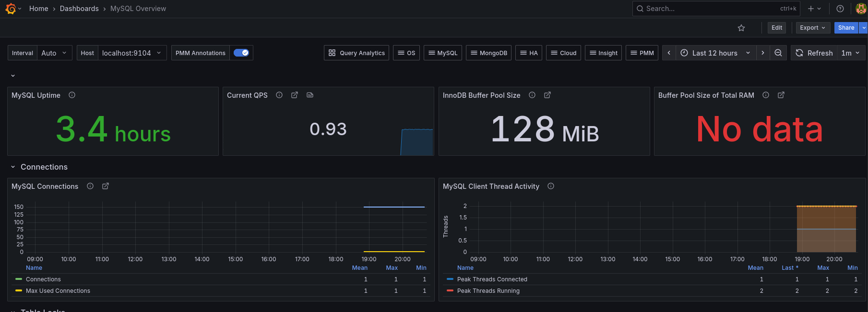Image resolution: width=868 pixels, height=312 pixels.
Task: Shift time range forward arrow
Action: coord(763,53)
